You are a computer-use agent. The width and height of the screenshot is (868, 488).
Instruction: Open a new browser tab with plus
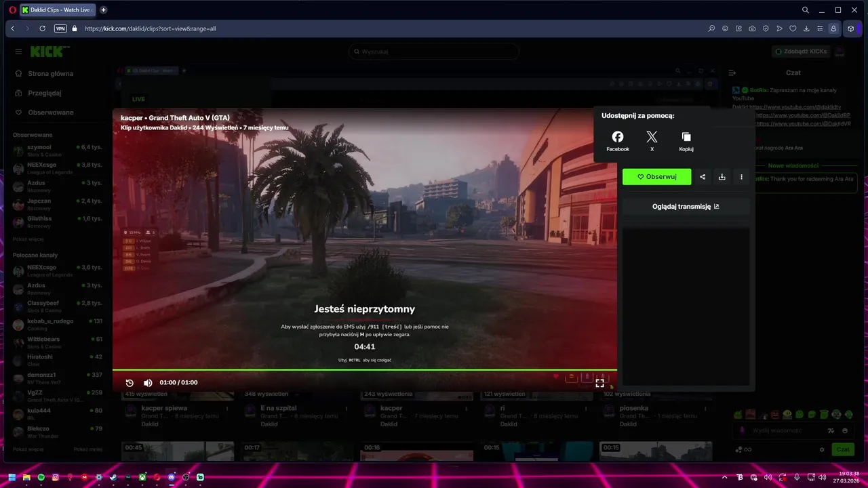tap(103, 10)
